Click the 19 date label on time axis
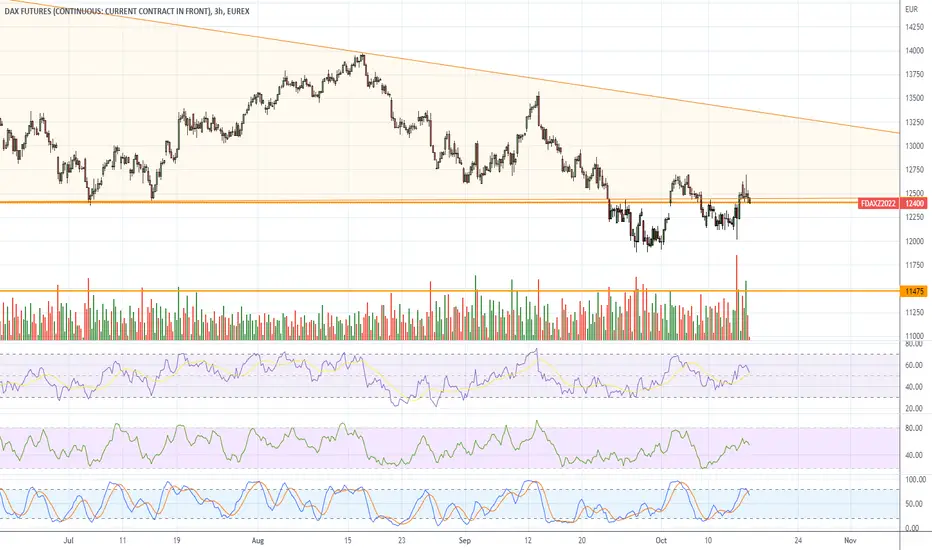932x550 pixels. pos(177,540)
